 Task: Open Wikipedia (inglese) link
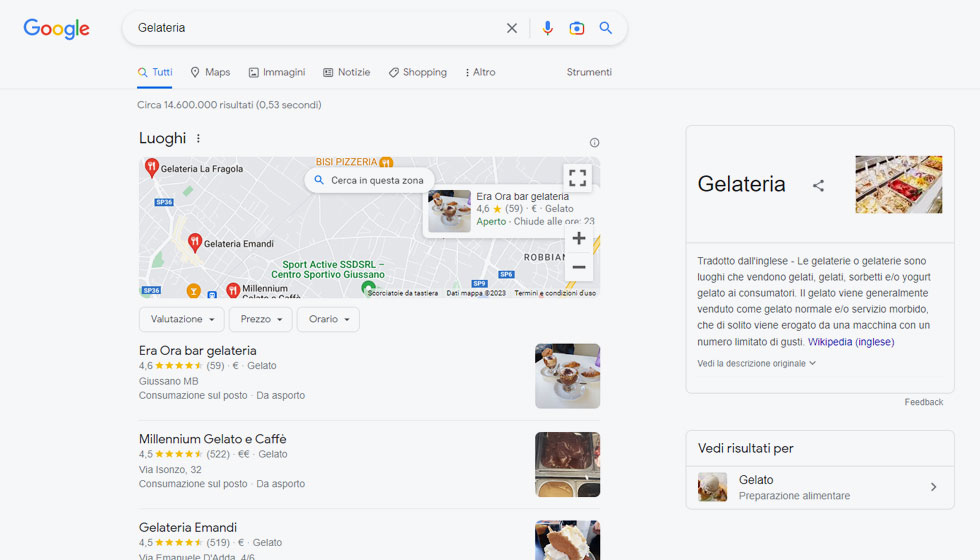pos(851,342)
